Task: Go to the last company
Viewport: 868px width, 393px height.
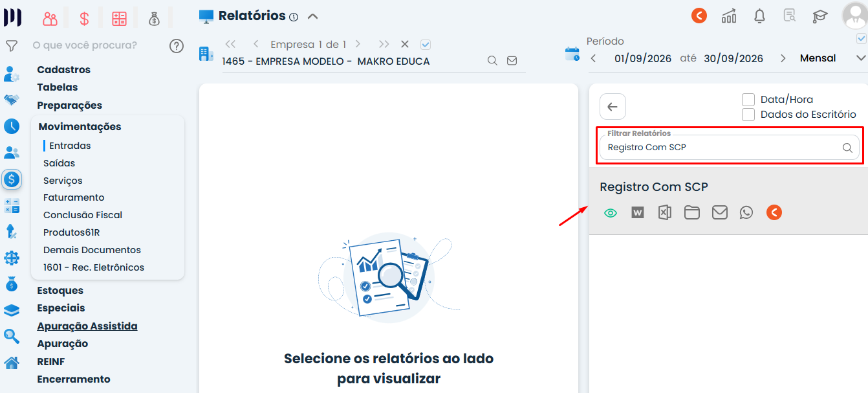Action: (384, 45)
